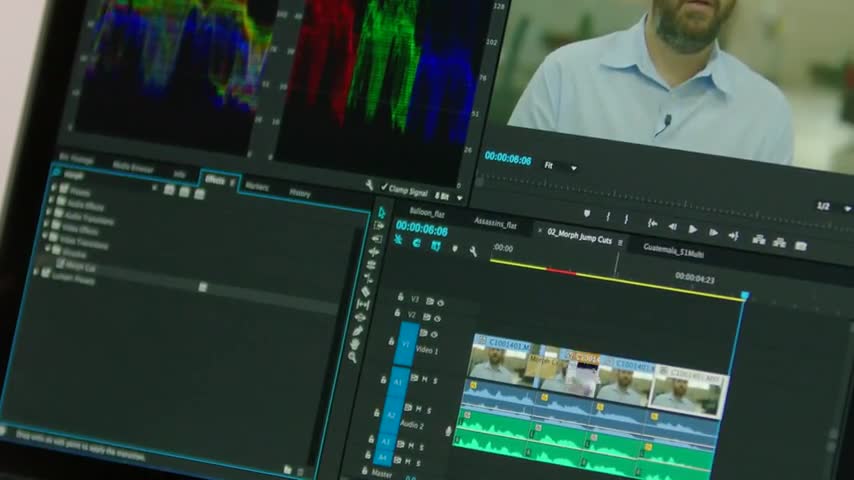Viewport: 854px width, 480px height.
Task: Solo audio track A2
Action: 429,410
